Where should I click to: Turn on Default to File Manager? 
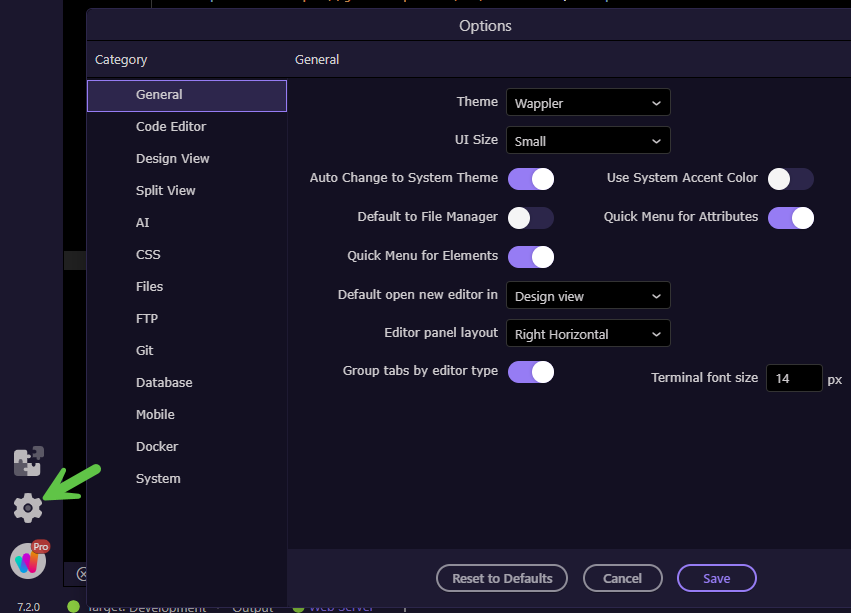pos(530,218)
